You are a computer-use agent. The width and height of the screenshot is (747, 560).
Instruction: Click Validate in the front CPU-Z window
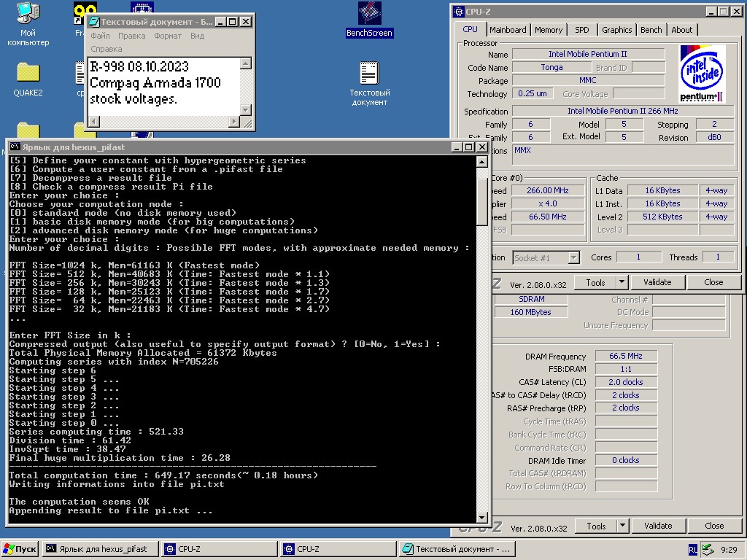tap(657, 282)
